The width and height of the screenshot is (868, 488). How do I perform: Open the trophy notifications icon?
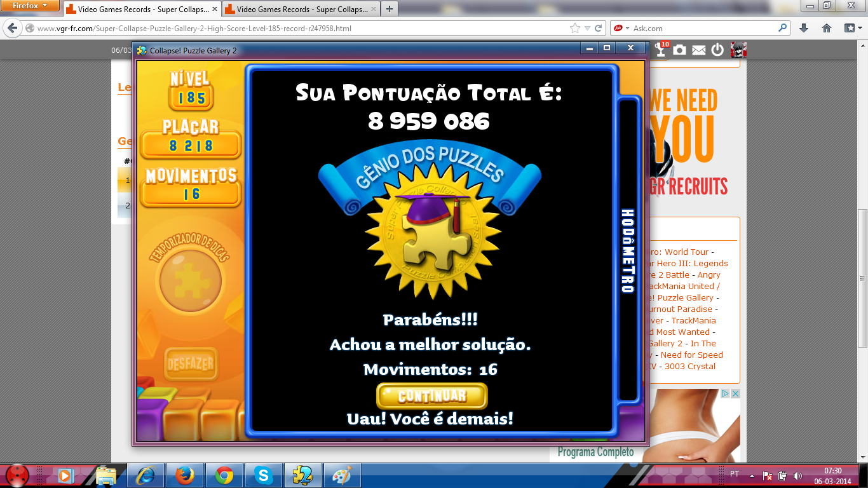pyautogui.click(x=661, y=50)
